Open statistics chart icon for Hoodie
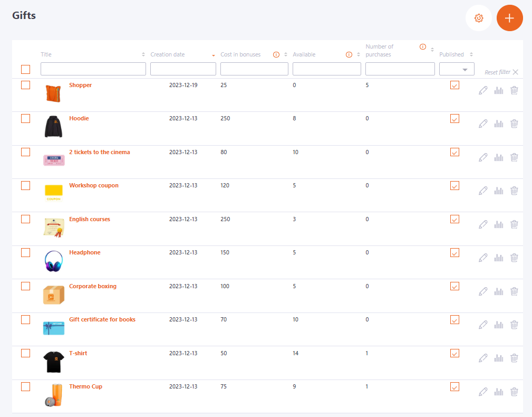Viewport: 532px width, 417px height. [499, 124]
